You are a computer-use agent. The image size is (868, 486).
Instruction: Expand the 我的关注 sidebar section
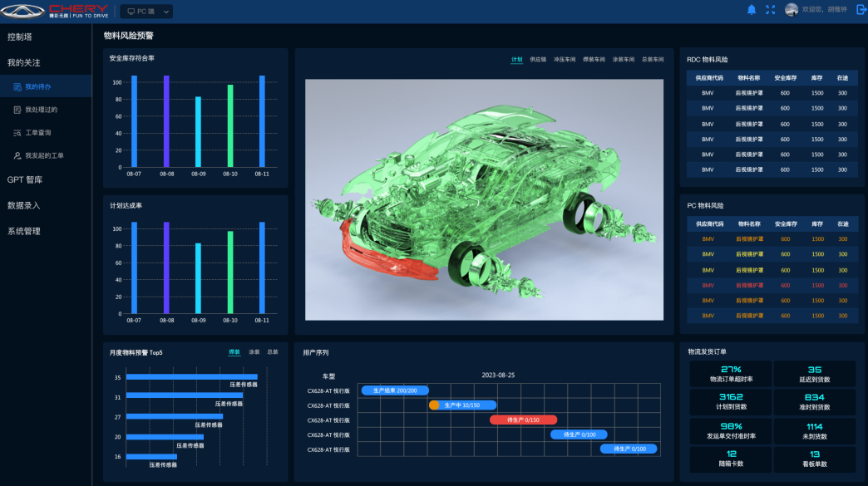pos(24,62)
